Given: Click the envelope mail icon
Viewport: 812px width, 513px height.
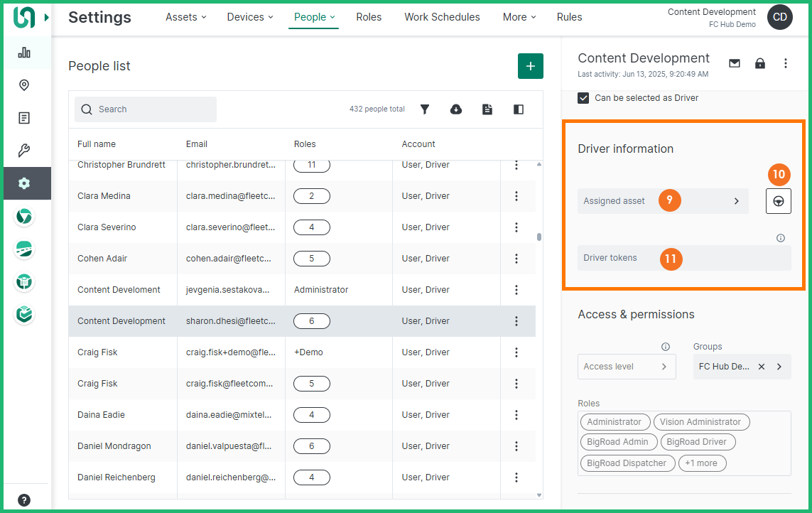Looking at the screenshot, I should (x=735, y=63).
